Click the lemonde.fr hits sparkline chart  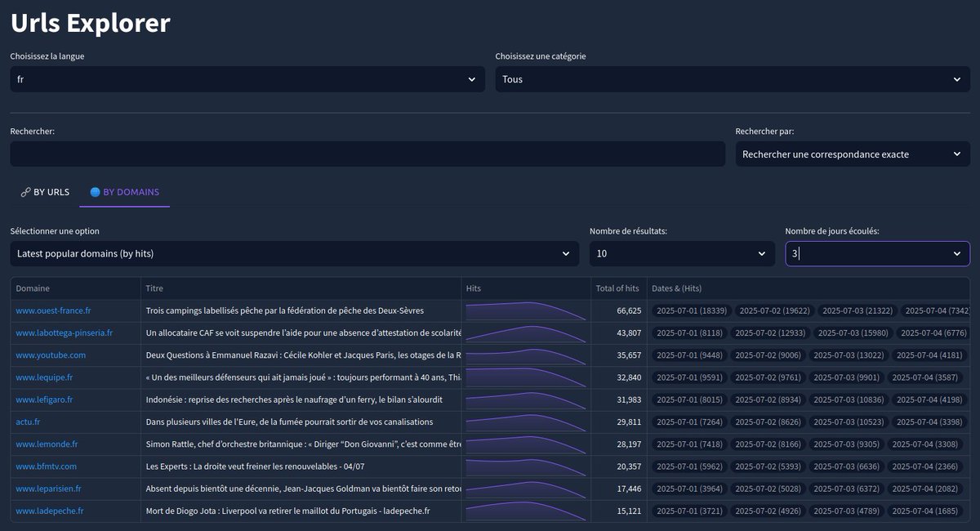pos(526,444)
